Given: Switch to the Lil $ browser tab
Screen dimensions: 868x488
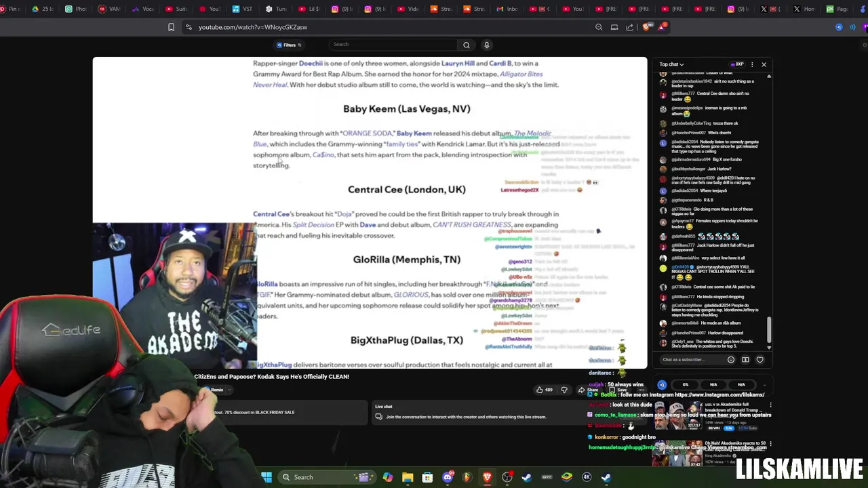Looking at the screenshot, I should pos(309,9).
